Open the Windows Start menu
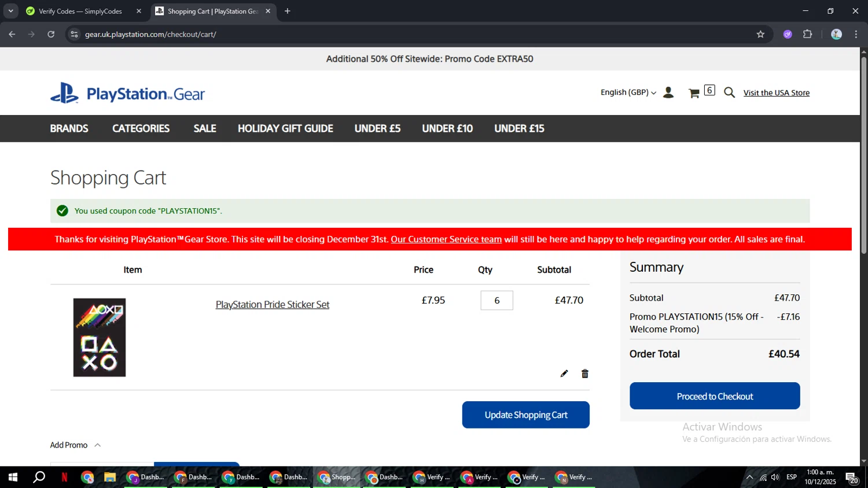The width and height of the screenshot is (868, 488). (13, 477)
